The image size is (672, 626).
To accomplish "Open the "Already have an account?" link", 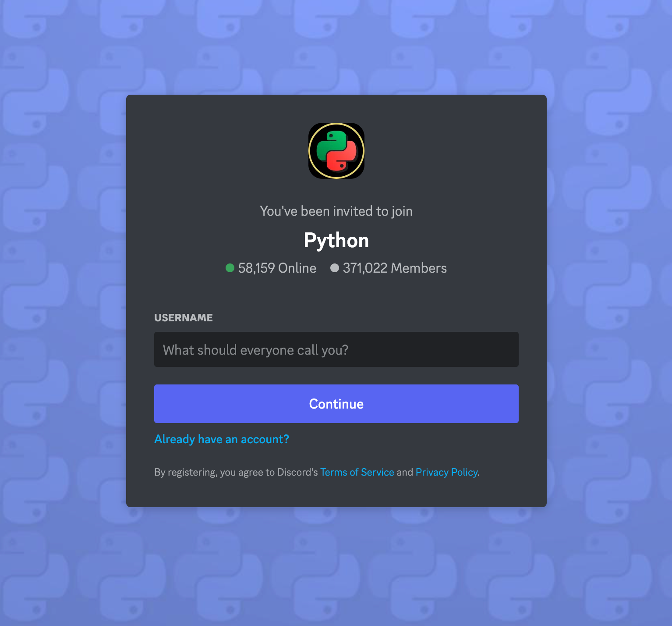I will [222, 439].
